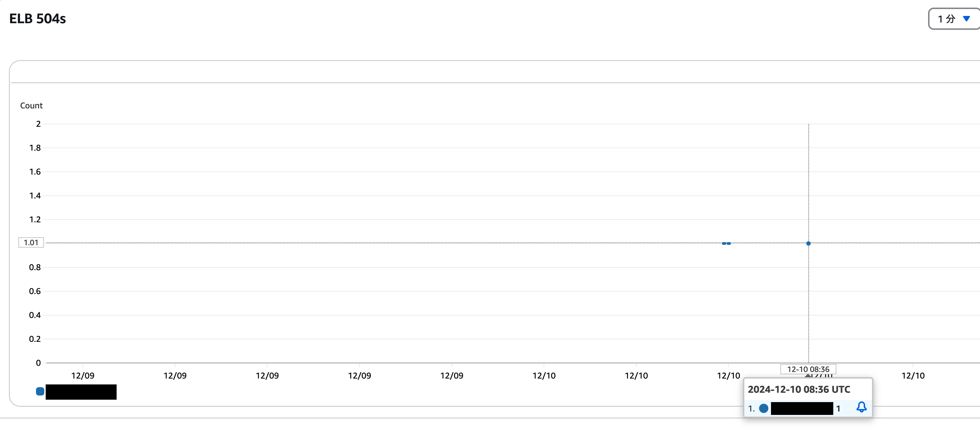
Task: Click the leftmost 12/09 x-axis date label
Action: tap(83, 375)
